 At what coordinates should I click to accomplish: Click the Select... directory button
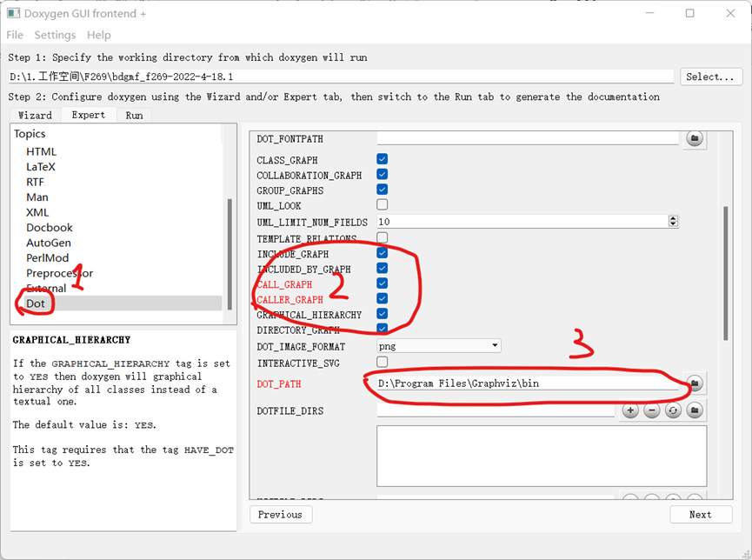(711, 77)
